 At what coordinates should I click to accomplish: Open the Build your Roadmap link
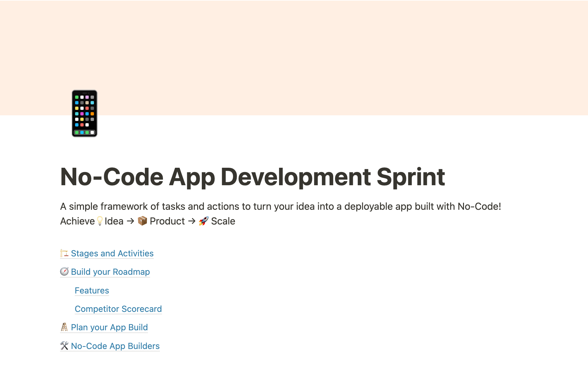110,272
